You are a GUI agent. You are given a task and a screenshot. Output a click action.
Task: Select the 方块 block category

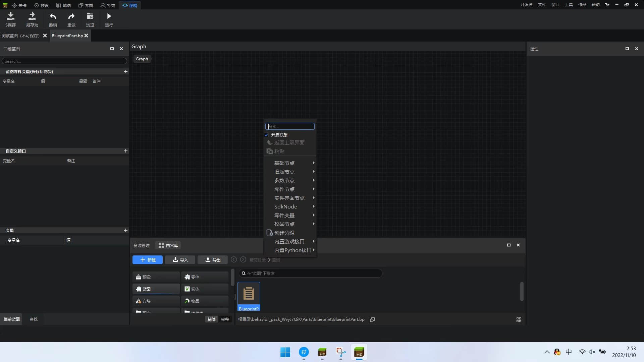[x=156, y=301]
